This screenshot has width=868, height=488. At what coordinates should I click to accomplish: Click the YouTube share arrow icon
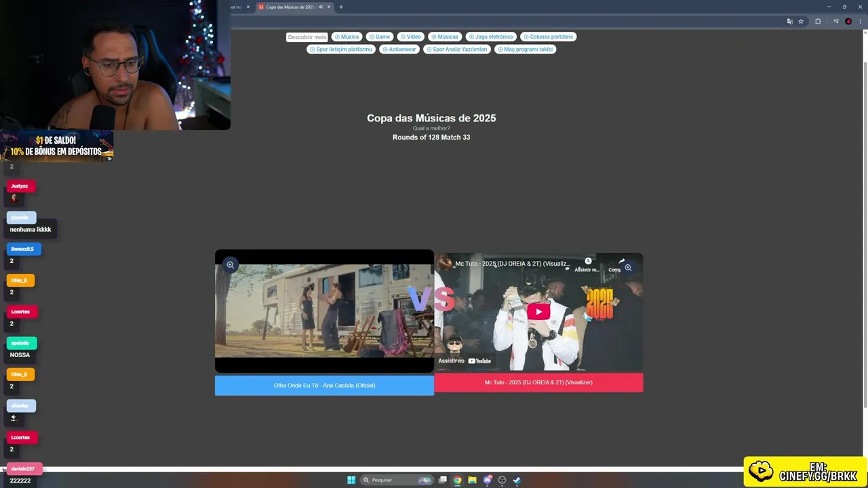[x=621, y=261]
